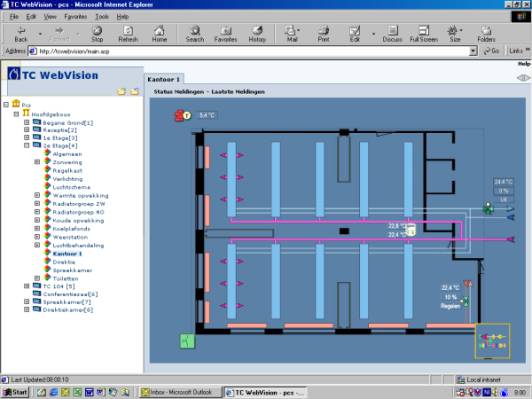Screen dimensions: 532x399
Task: Click the Print toolbar icon
Action: coord(323,34)
